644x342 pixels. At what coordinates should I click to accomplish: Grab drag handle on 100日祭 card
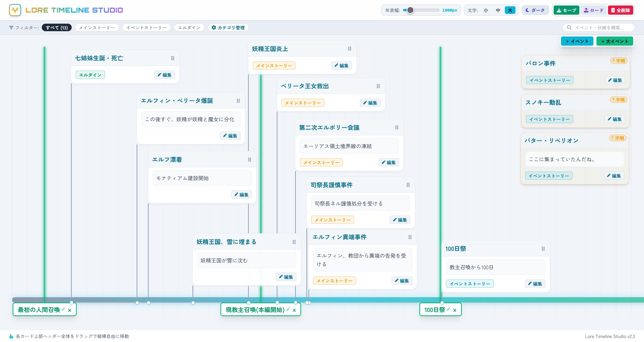[x=543, y=249]
